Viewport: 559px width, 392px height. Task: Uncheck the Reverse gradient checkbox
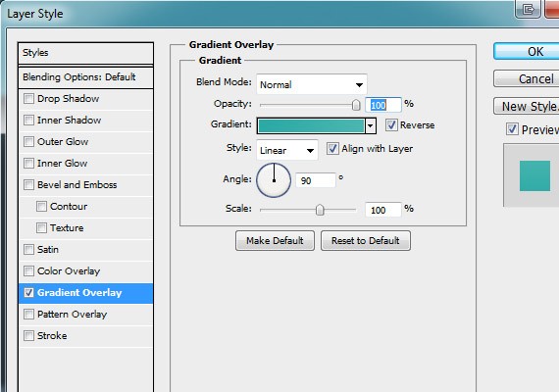pos(391,124)
